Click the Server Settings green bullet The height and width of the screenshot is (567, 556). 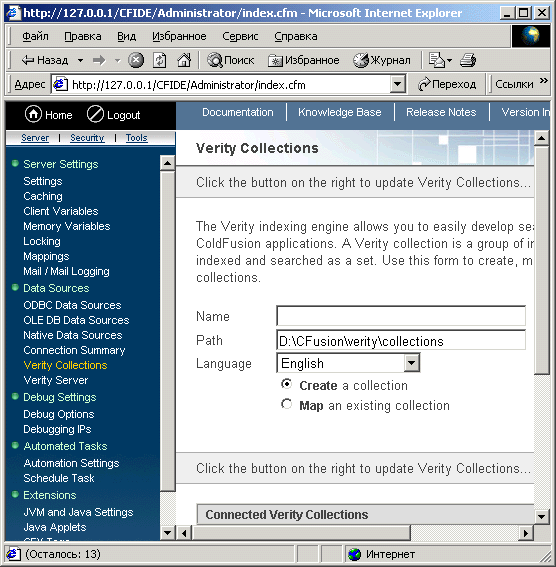pos(15,163)
